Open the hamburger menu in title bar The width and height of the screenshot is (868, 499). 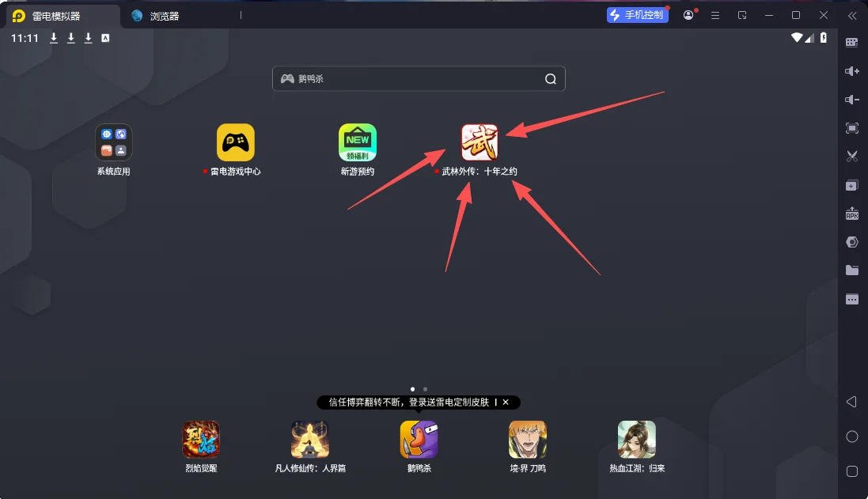click(x=715, y=15)
